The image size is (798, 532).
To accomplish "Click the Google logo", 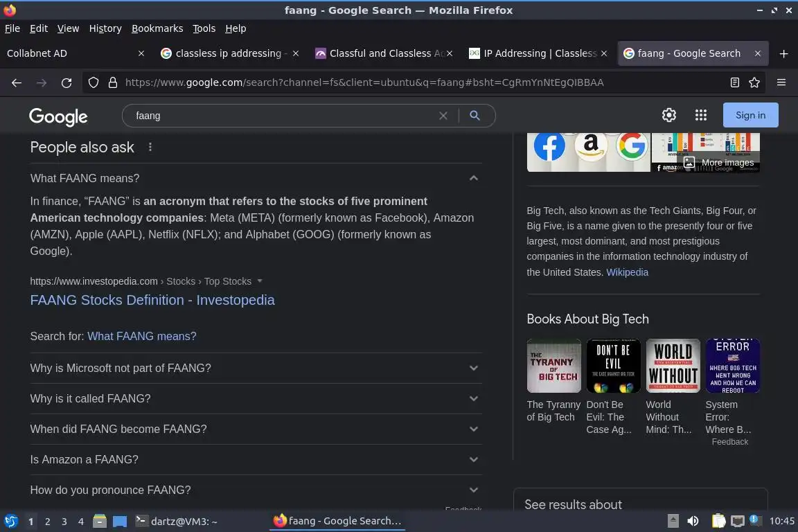I will tap(58, 116).
